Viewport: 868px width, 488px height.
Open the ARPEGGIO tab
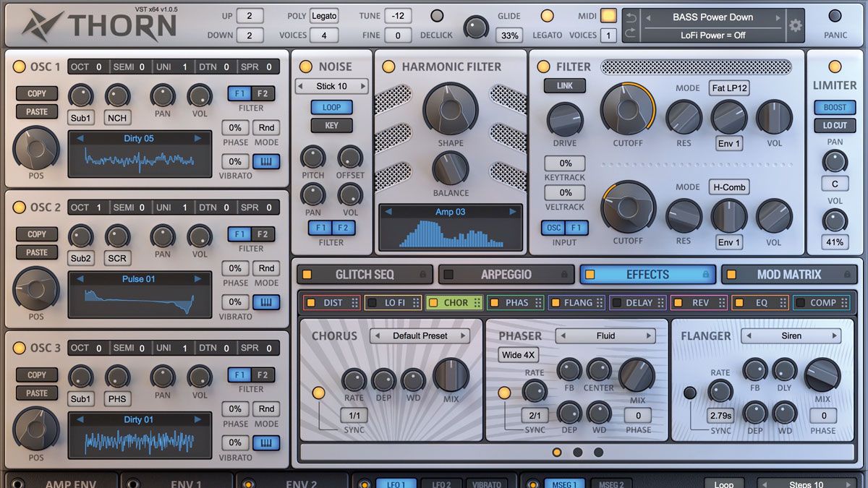point(506,274)
